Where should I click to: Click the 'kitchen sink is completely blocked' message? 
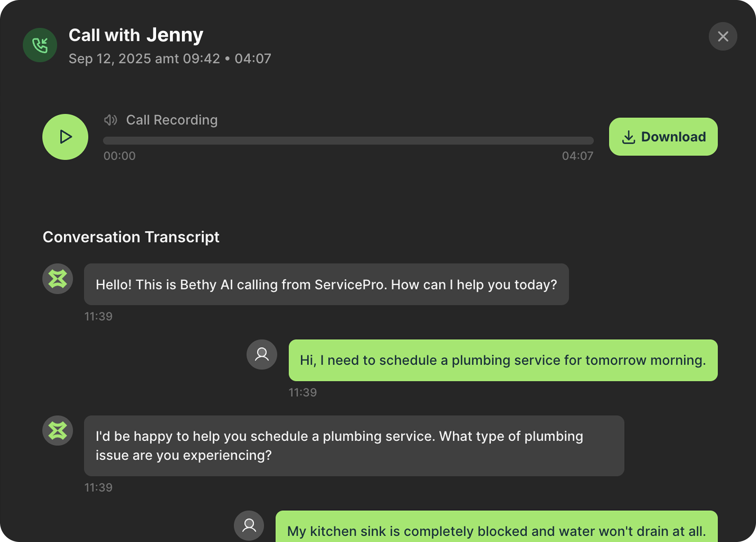coord(496,530)
